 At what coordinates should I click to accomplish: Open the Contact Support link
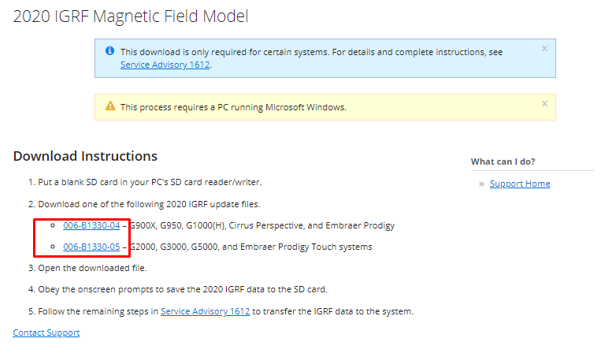(46, 333)
